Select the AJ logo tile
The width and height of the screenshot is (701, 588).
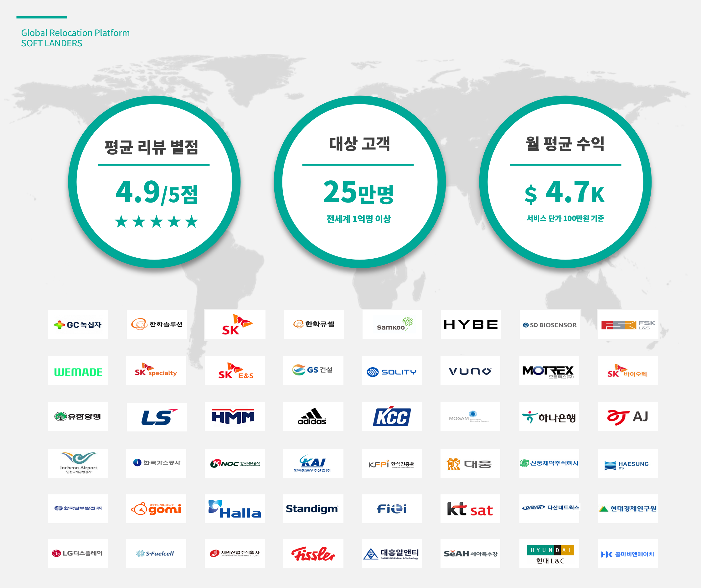tap(628, 417)
